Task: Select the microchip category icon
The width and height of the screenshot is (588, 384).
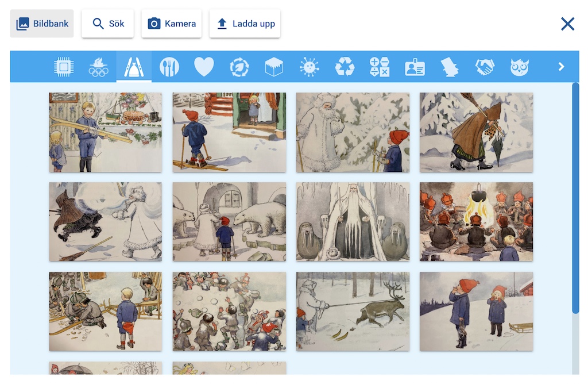Action: point(64,67)
